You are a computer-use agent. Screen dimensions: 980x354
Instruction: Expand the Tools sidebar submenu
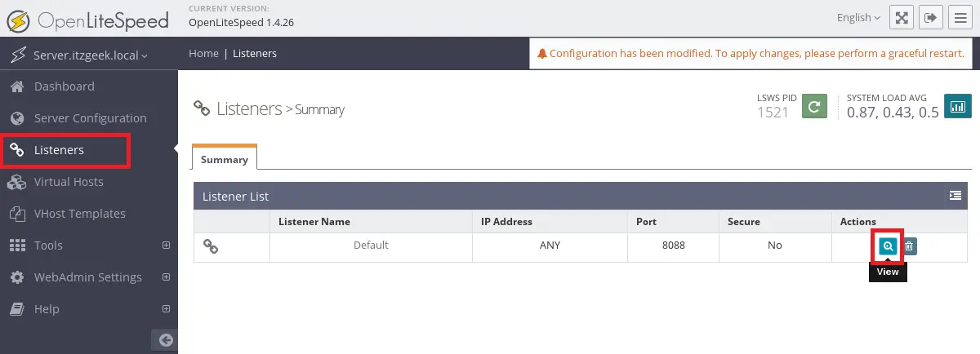click(166, 245)
